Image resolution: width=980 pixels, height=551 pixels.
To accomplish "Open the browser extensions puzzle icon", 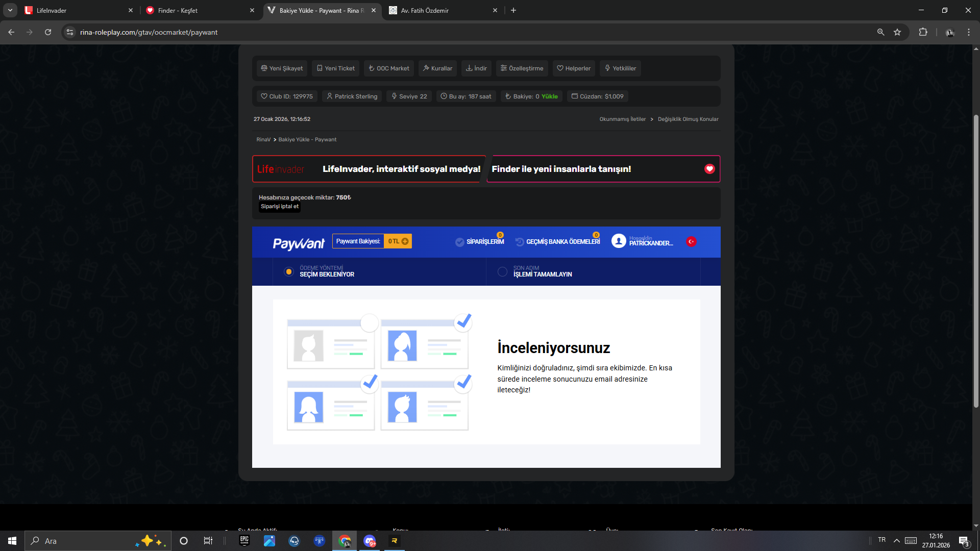I will [923, 32].
